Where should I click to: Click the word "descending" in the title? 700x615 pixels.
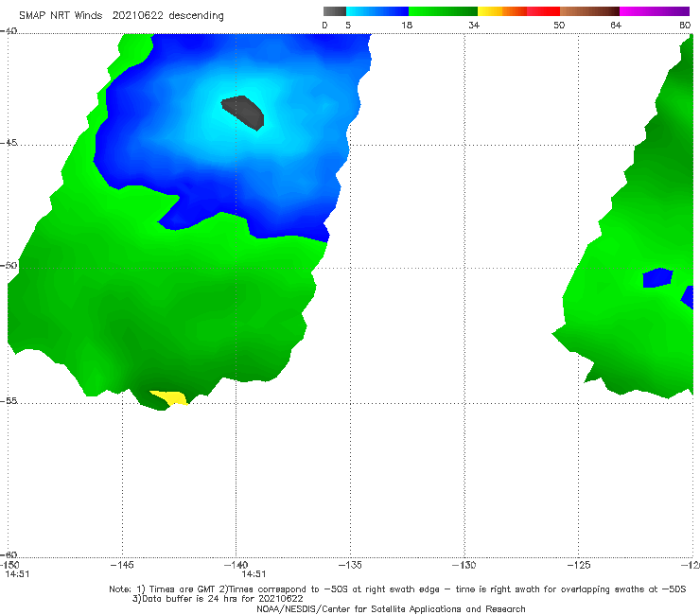pos(197,16)
